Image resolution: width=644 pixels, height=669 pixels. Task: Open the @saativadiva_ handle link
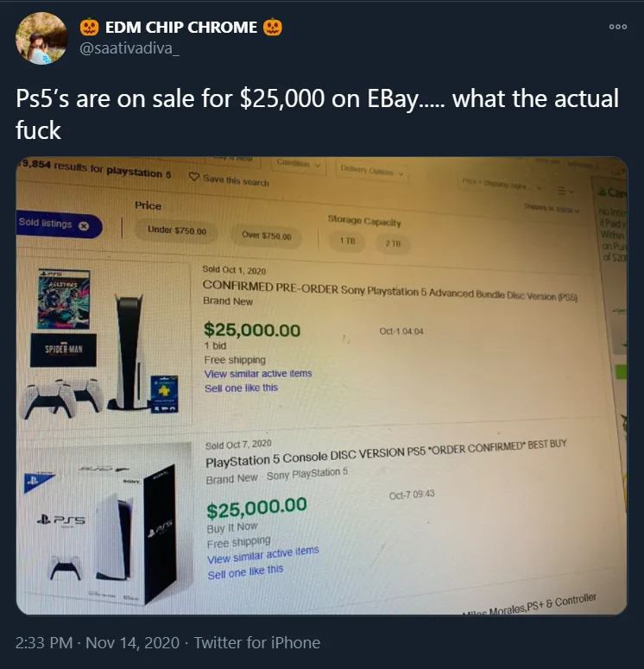(x=129, y=48)
